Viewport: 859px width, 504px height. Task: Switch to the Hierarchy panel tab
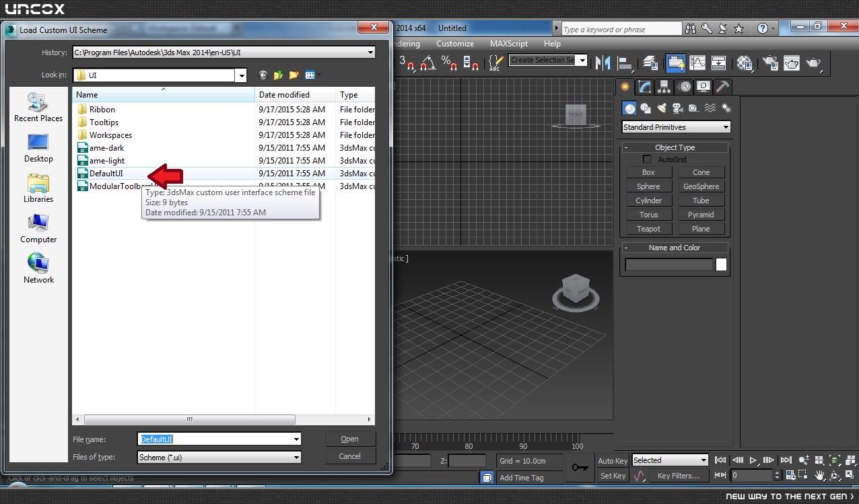[664, 87]
